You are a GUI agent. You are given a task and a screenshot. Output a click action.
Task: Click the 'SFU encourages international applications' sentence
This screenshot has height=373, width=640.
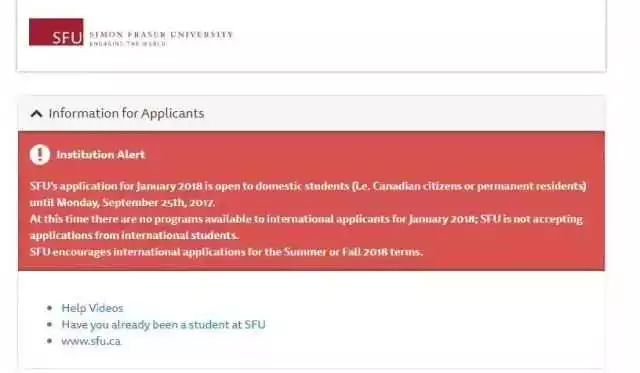point(226,252)
